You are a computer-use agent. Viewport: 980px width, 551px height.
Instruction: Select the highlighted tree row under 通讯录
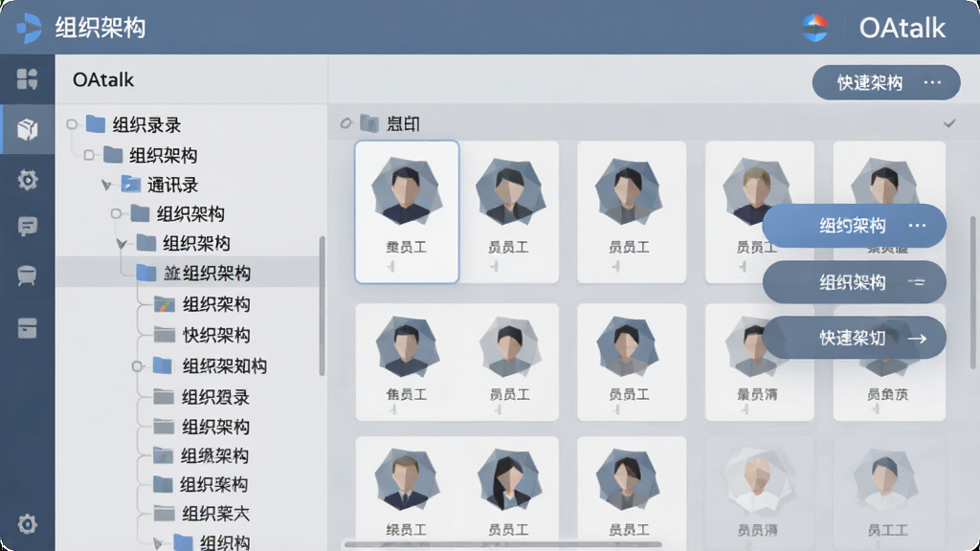188,273
